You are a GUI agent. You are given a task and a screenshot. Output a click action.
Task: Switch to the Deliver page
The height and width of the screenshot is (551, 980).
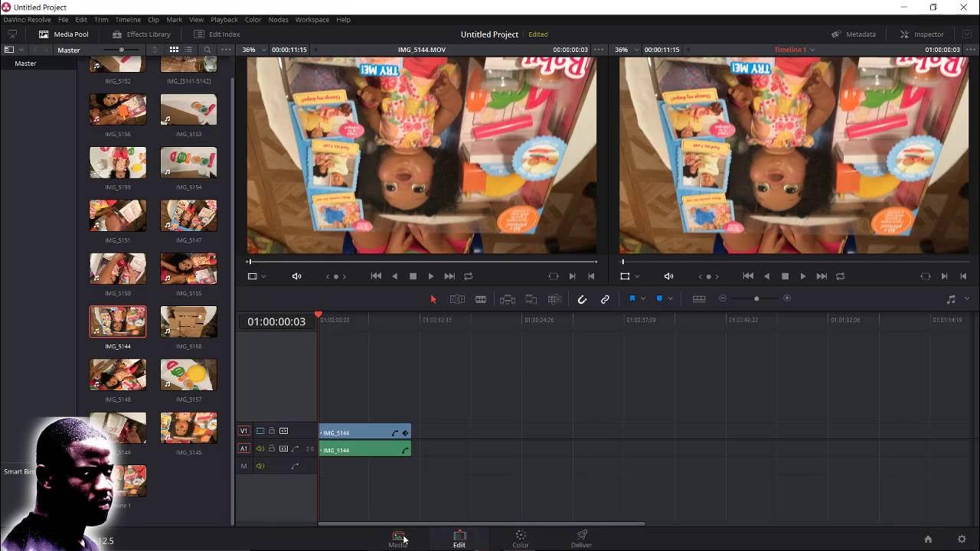[582, 540]
